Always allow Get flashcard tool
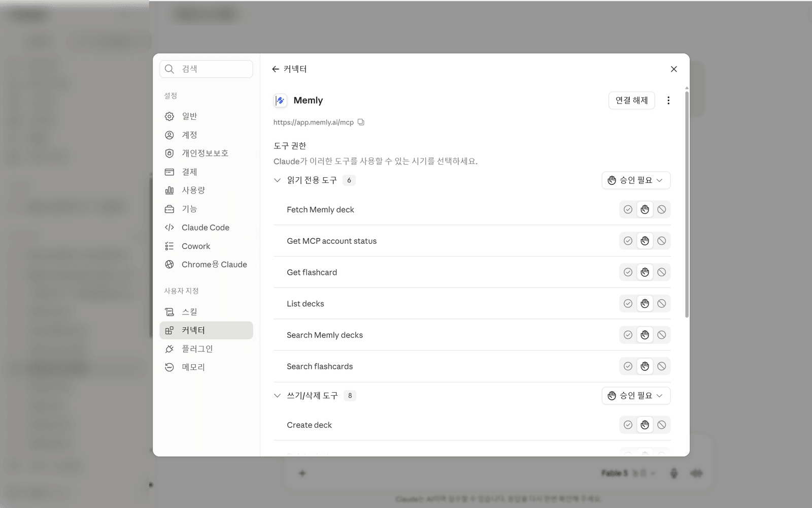Viewport: 812px width, 508px height. click(x=628, y=272)
